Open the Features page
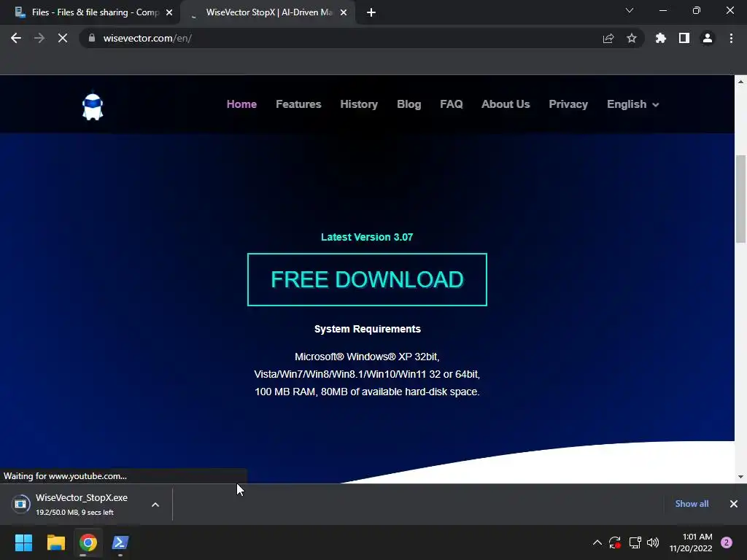The width and height of the screenshot is (747, 560). (298, 104)
